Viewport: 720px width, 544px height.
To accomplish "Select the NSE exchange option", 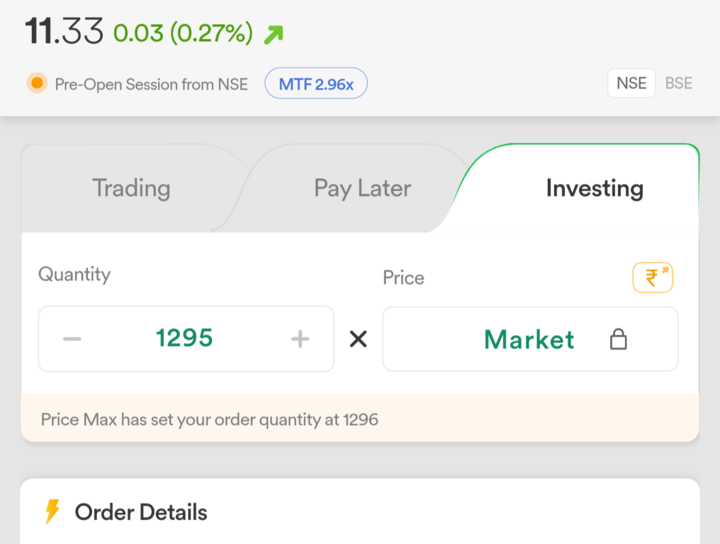I will pyautogui.click(x=631, y=83).
